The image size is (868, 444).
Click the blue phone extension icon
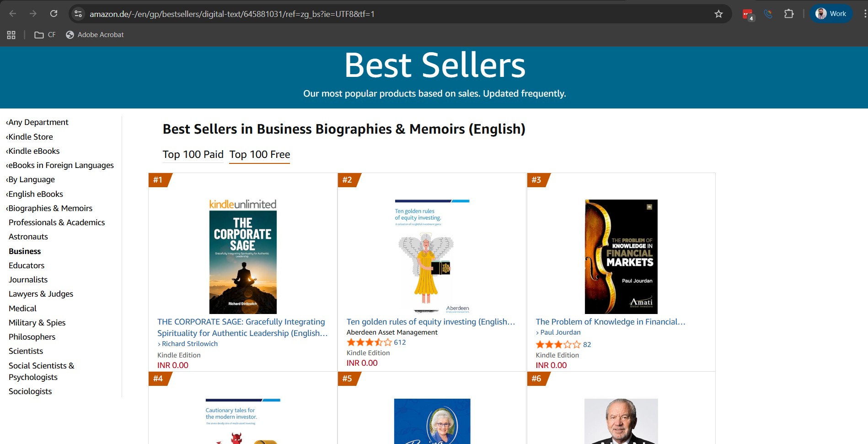[x=768, y=14]
